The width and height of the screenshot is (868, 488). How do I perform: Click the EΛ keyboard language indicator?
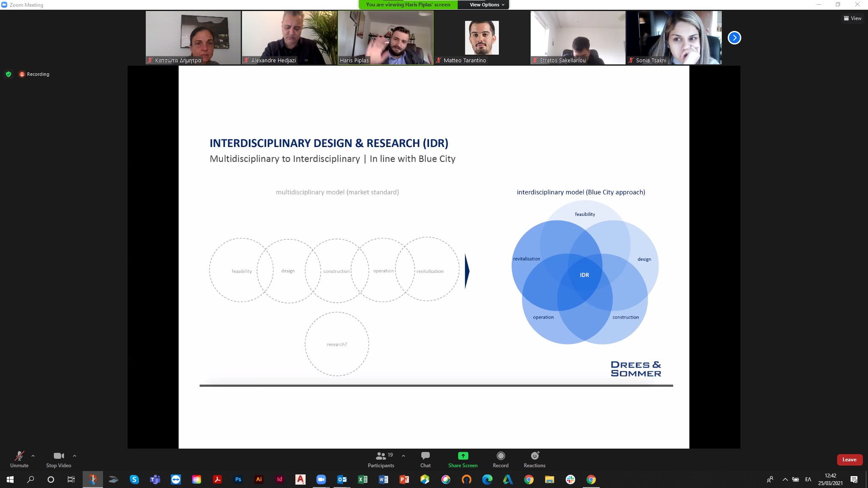click(x=808, y=480)
